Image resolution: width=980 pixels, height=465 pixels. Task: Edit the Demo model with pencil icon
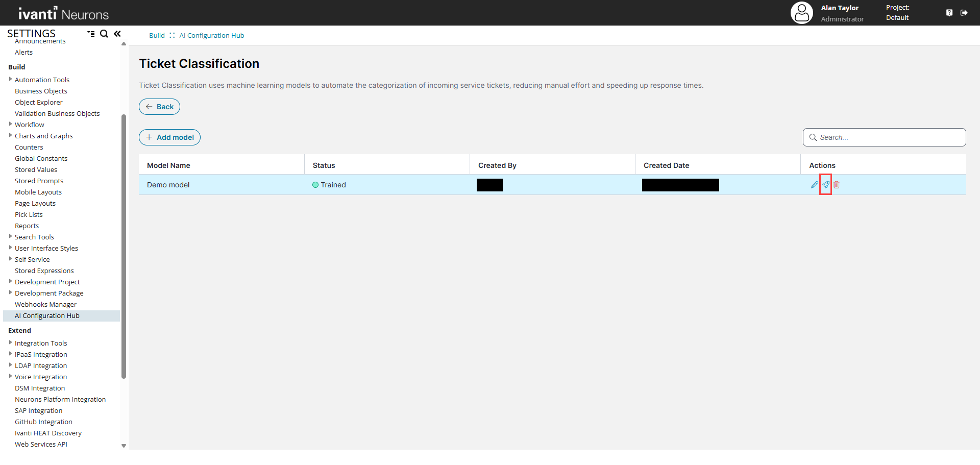pos(814,185)
